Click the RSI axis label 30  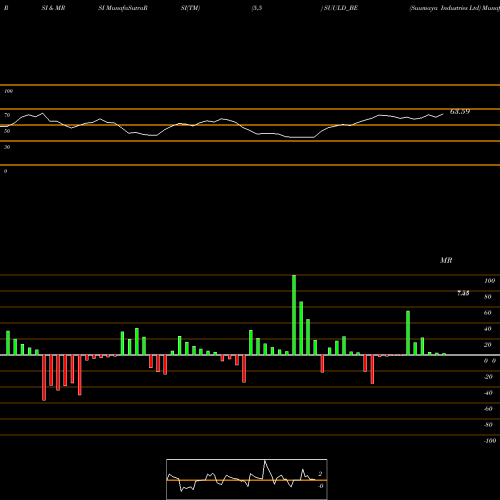7,147
